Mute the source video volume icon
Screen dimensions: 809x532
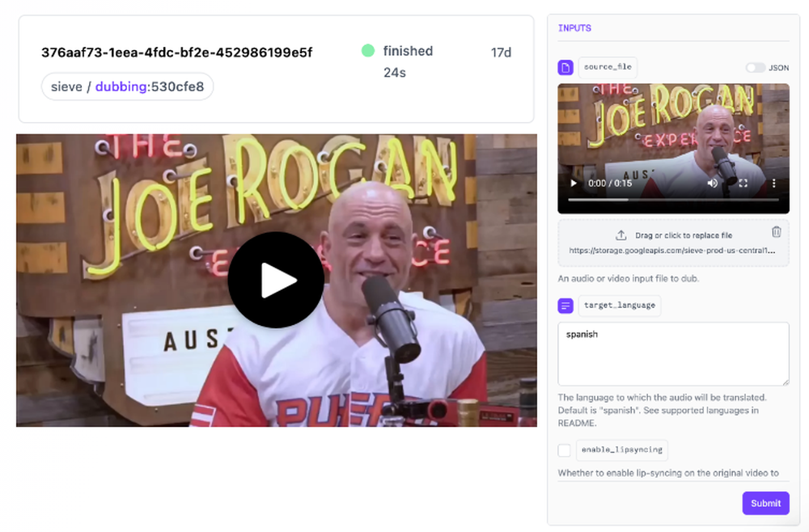point(713,183)
